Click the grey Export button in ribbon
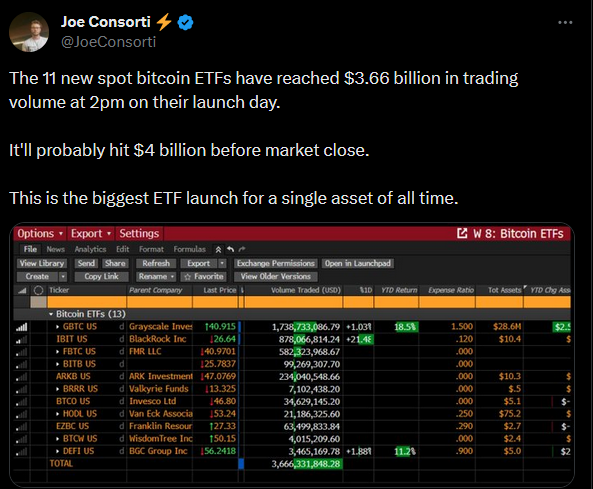The image size is (593, 489). 199,263
